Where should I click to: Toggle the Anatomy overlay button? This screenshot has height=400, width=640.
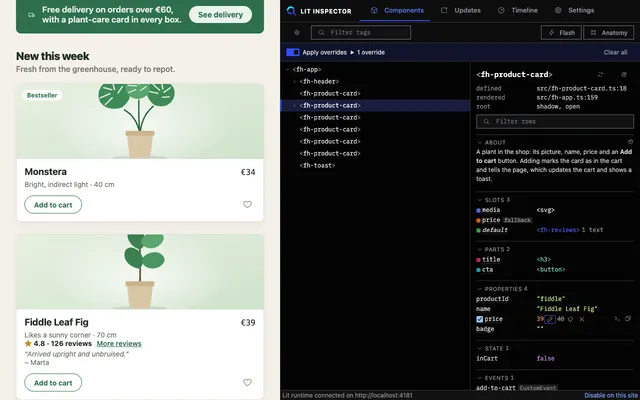608,33
